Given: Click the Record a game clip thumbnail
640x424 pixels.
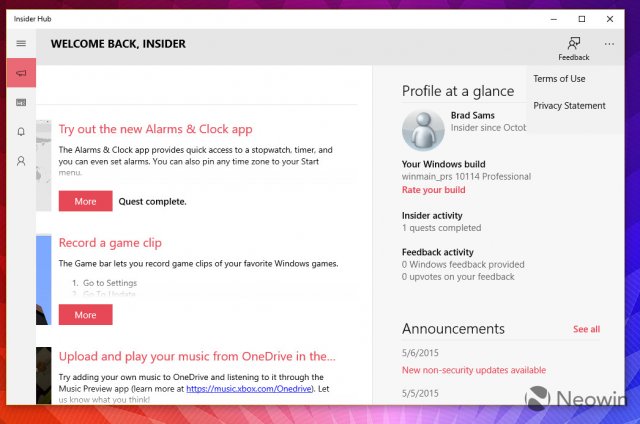Looking at the screenshot, I should point(44,280).
